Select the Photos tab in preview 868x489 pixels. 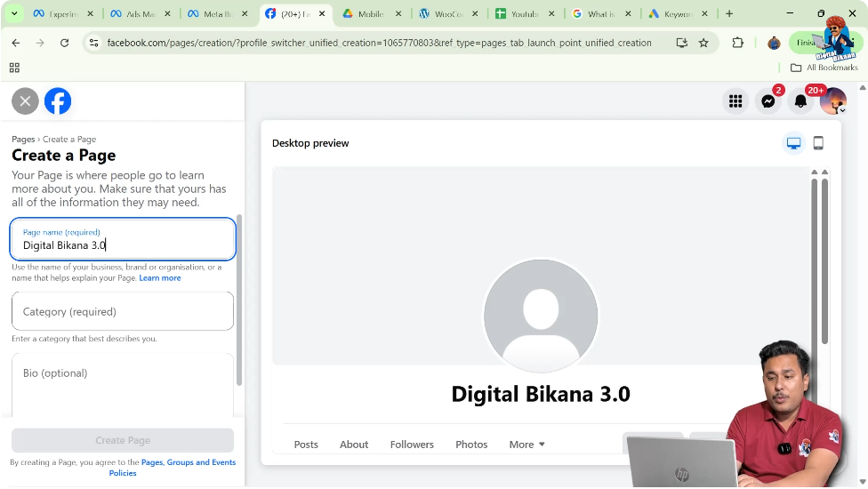(x=471, y=445)
